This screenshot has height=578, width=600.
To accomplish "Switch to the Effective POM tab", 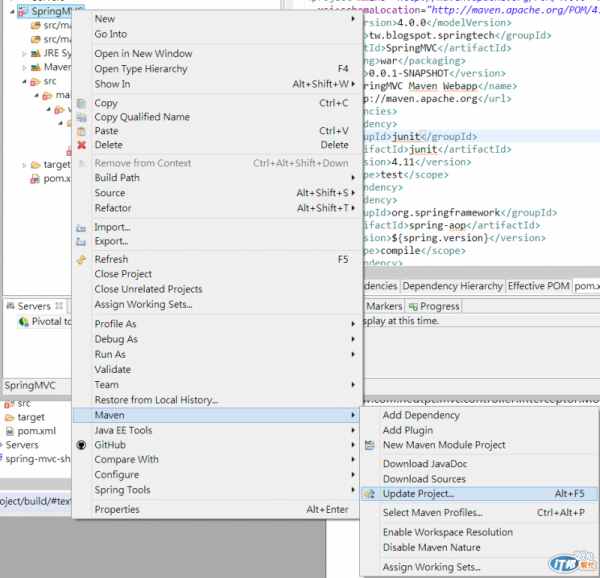I will pyautogui.click(x=538, y=286).
